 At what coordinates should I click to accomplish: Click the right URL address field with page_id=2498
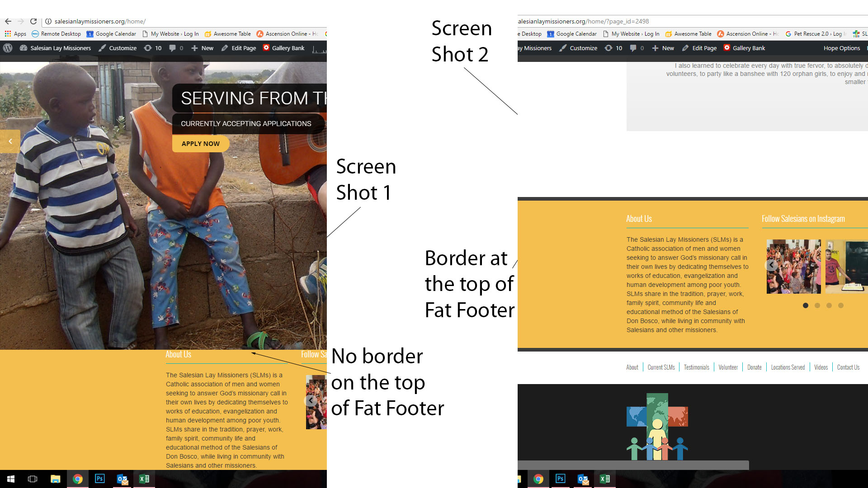pyautogui.click(x=692, y=21)
